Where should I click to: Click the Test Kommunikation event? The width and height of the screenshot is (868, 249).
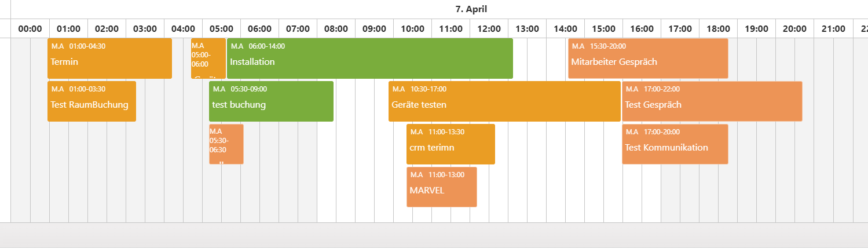(x=675, y=144)
